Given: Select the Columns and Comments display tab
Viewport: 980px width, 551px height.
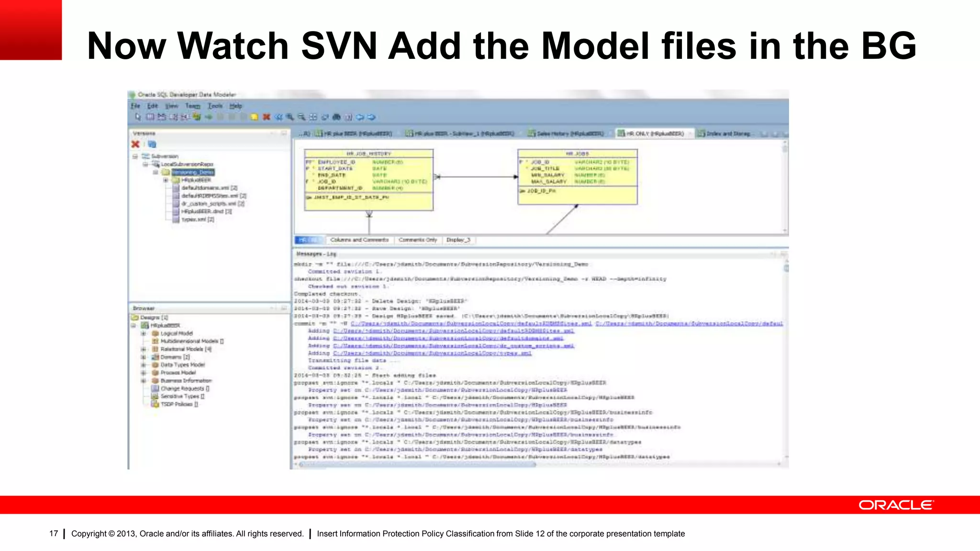Looking at the screenshot, I should click(x=359, y=240).
